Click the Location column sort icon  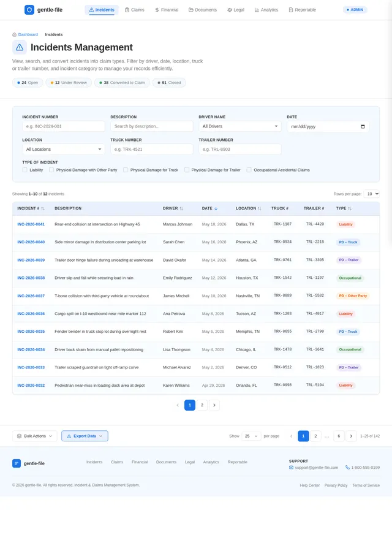[x=259, y=208]
